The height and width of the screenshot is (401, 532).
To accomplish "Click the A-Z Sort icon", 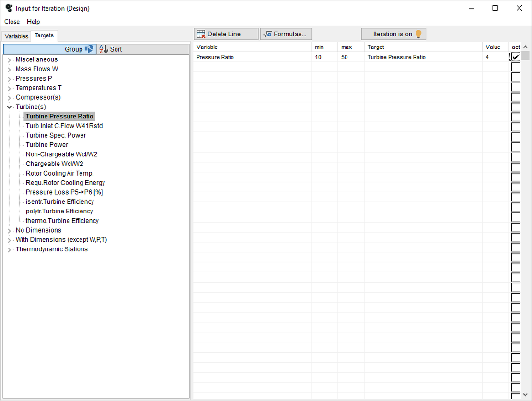I will coord(104,49).
